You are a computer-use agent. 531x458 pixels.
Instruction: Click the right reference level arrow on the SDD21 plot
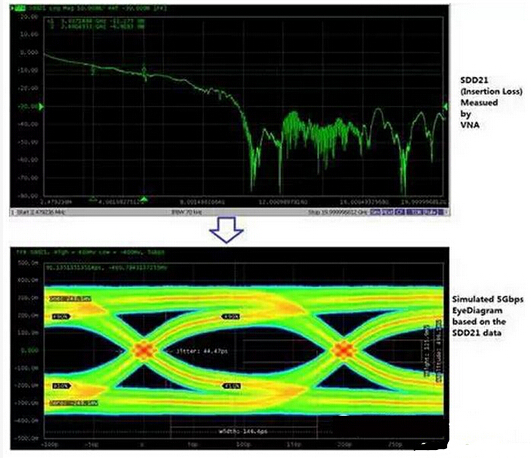[445, 107]
